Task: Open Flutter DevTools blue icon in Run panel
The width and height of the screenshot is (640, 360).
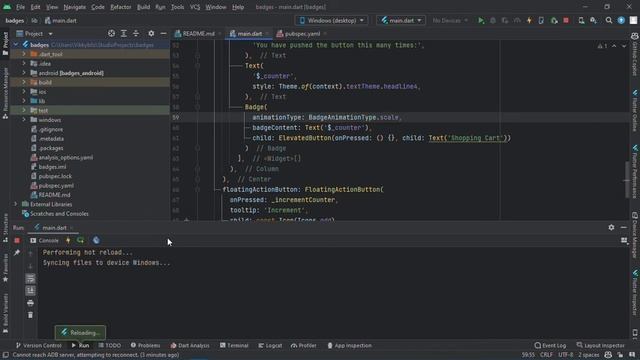Action: click(x=96, y=240)
